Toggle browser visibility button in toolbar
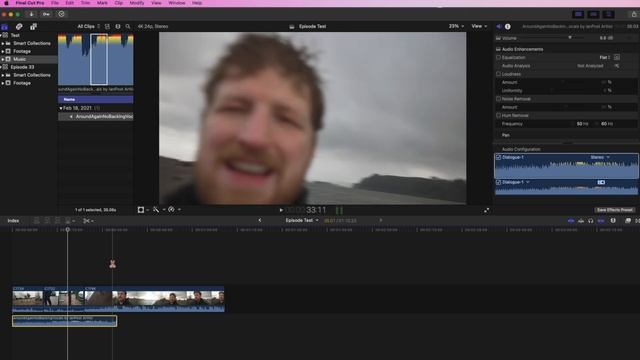This screenshot has width=640, height=360. pyautogui.click(x=578, y=14)
